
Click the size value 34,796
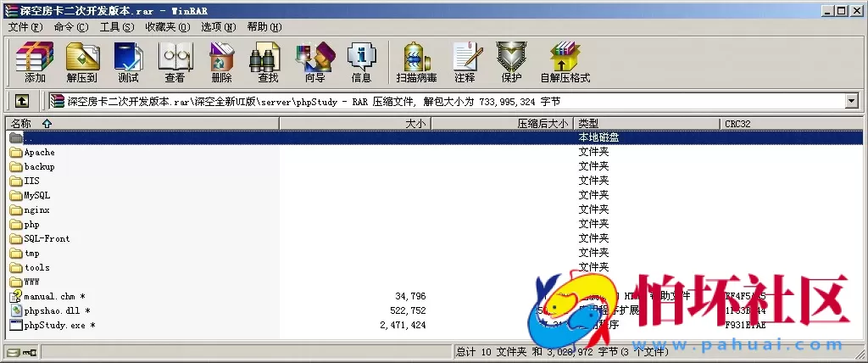(411, 297)
